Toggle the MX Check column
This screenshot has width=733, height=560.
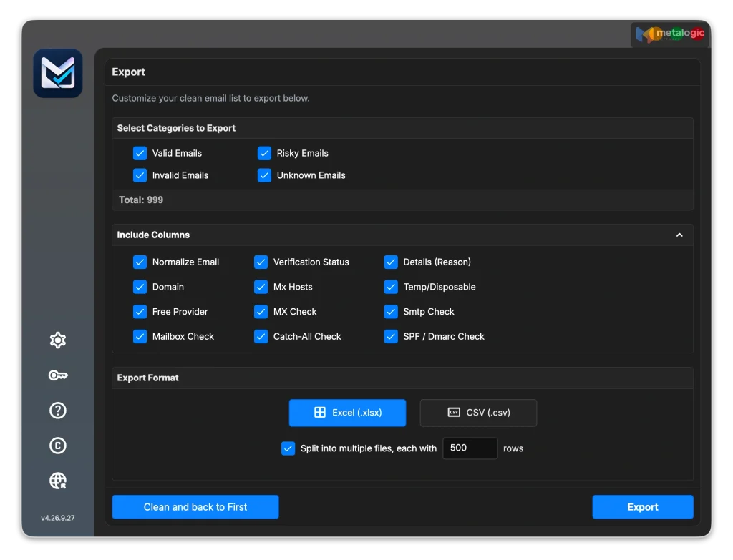coord(261,312)
